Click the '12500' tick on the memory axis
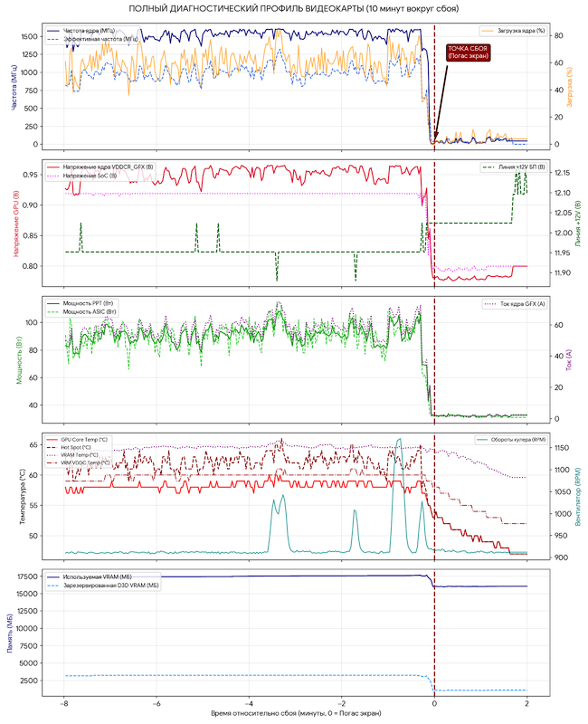 [x=28, y=612]
